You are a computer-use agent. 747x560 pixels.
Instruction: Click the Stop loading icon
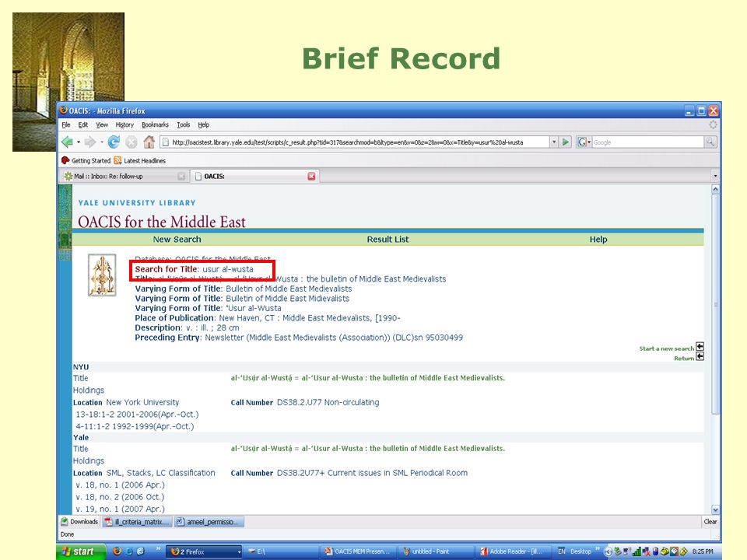click(132, 142)
